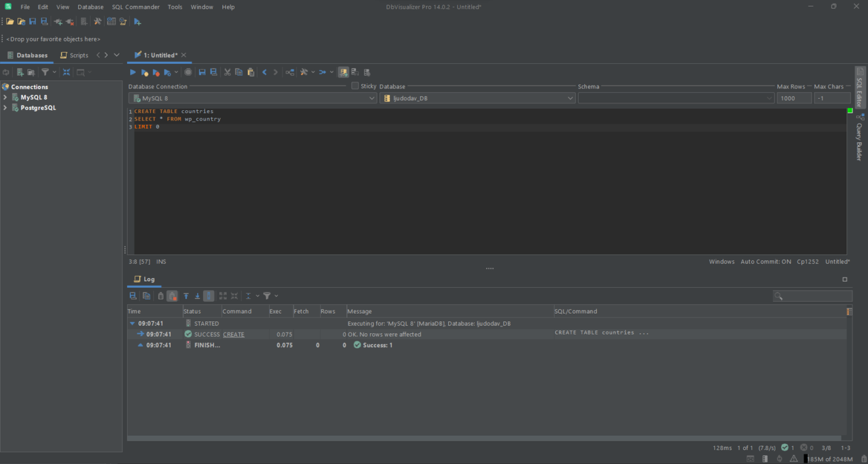Click the trash can icon to clear Log
The height and width of the screenshot is (464, 868).
tap(160, 296)
